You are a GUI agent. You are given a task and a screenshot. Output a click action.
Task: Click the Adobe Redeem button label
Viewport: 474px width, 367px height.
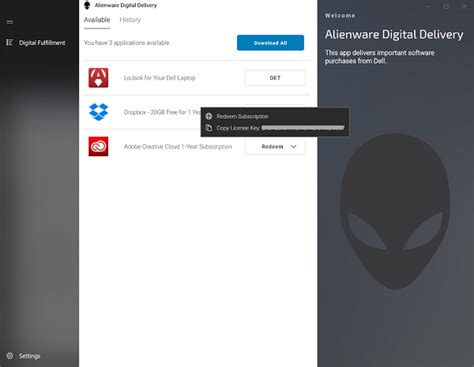272,147
